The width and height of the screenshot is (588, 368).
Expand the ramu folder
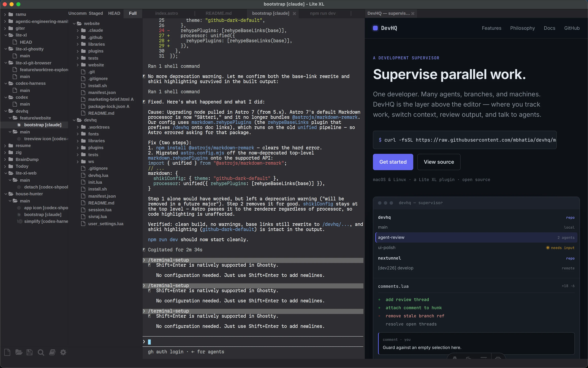click(x=5, y=14)
